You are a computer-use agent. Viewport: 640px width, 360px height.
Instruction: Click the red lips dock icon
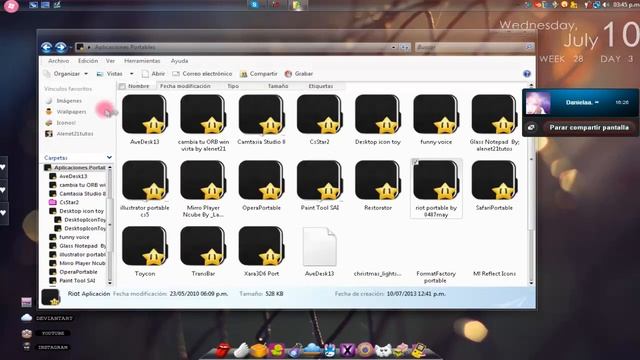(223, 350)
